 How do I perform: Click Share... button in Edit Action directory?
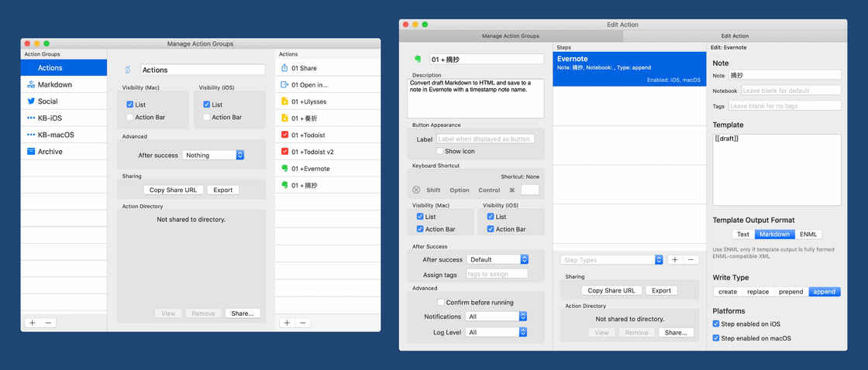click(676, 332)
